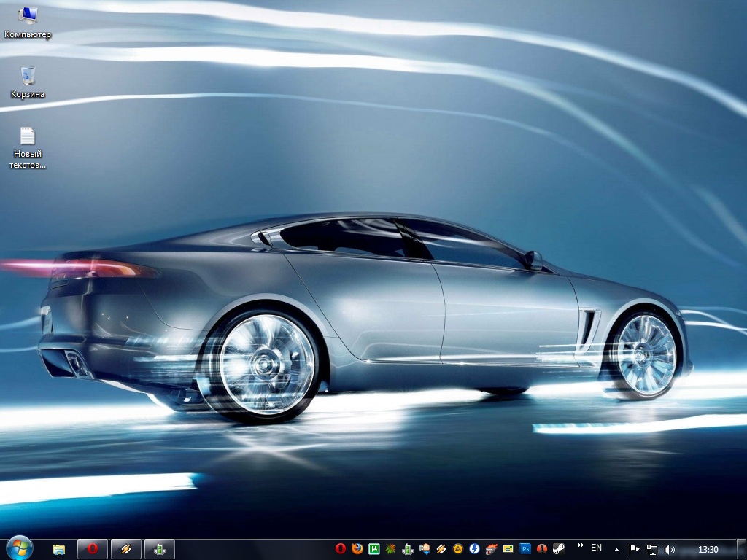Launch the flaming building quick launch icon
Viewport: 747px width, 560px height.
(491, 548)
